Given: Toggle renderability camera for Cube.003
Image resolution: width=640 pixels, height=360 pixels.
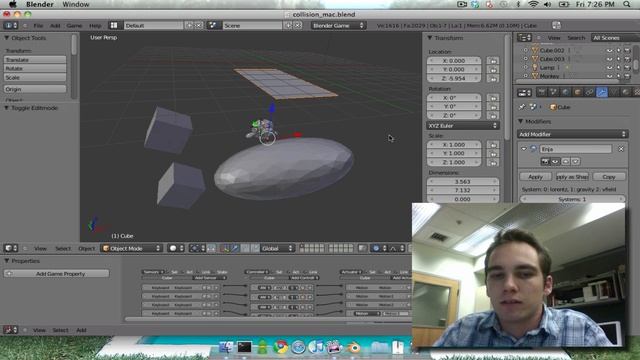Looking at the screenshot, I should coord(627,59).
